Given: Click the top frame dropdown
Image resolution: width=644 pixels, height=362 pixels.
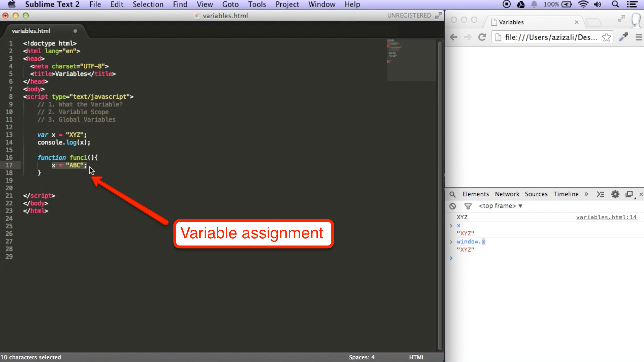Looking at the screenshot, I should click(x=500, y=206).
